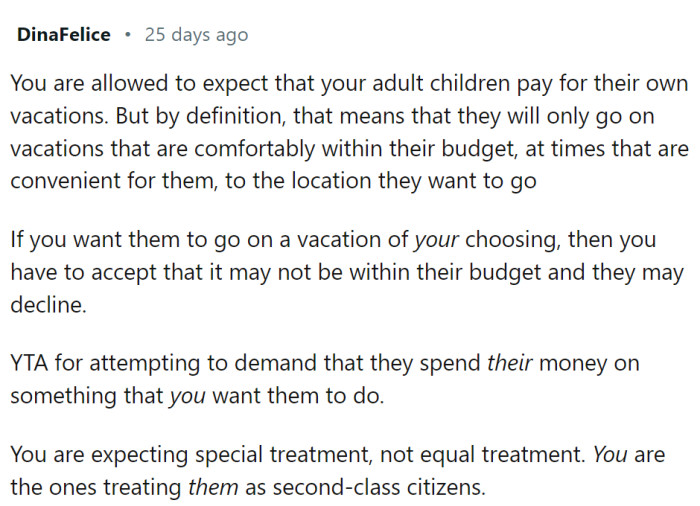This screenshot has width=700, height=506.
Task: Click the word "YTA" in the comment
Action: [31, 364]
